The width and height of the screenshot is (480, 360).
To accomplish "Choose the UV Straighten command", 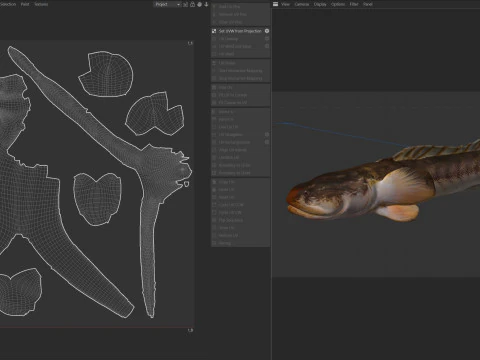I will [231, 135].
